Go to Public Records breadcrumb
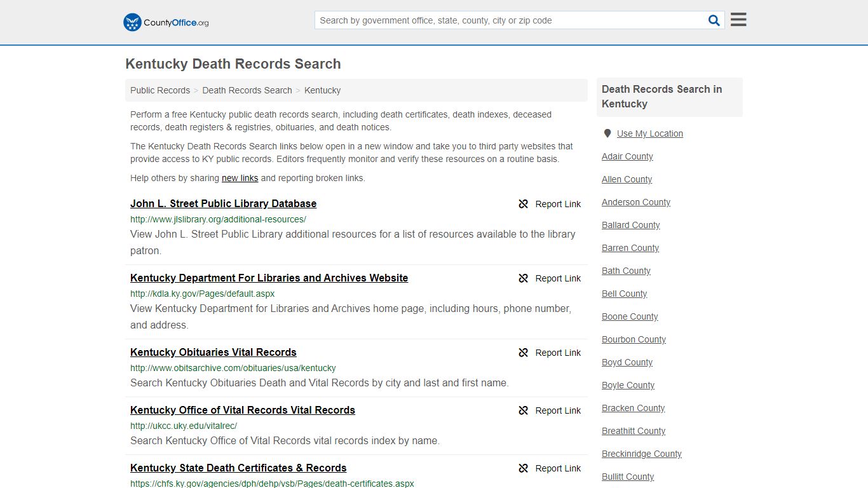 [x=160, y=90]
